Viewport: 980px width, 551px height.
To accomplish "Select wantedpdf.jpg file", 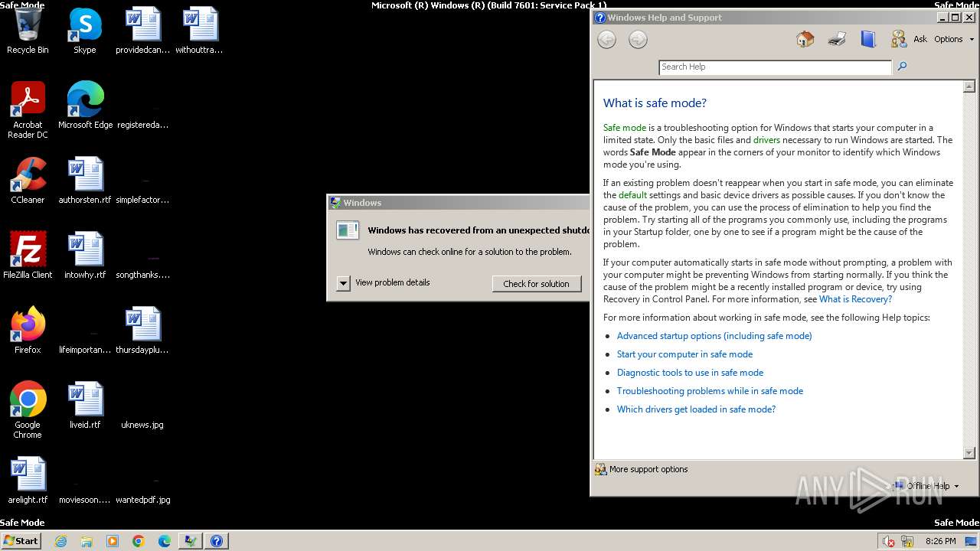I will tap(143, 500).
